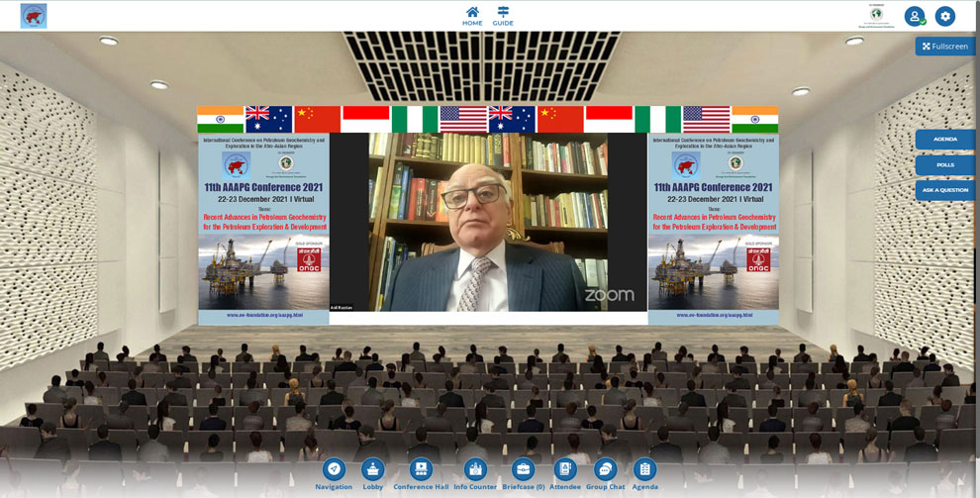Open Navigation from bottom bar
Viewport: 980px width, 498px height.
click(x=334, y=474)
